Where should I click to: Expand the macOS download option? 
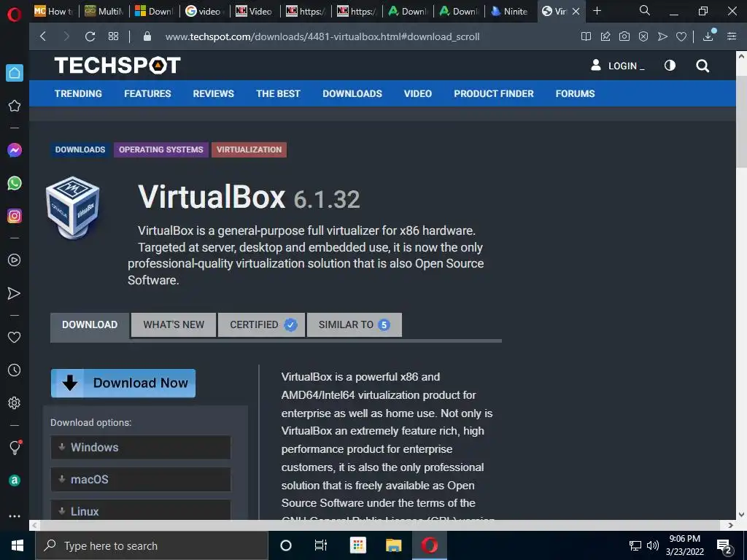pos(141,480)
